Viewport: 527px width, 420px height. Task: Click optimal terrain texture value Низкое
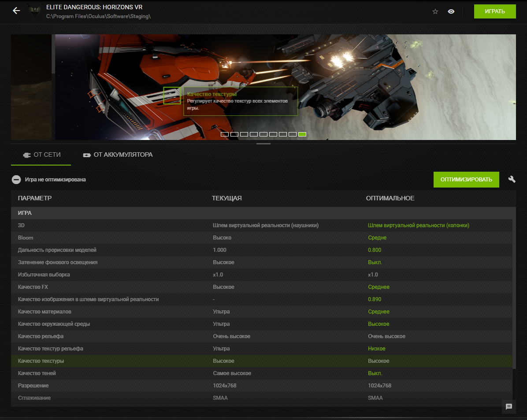click(x=376, y=349)
